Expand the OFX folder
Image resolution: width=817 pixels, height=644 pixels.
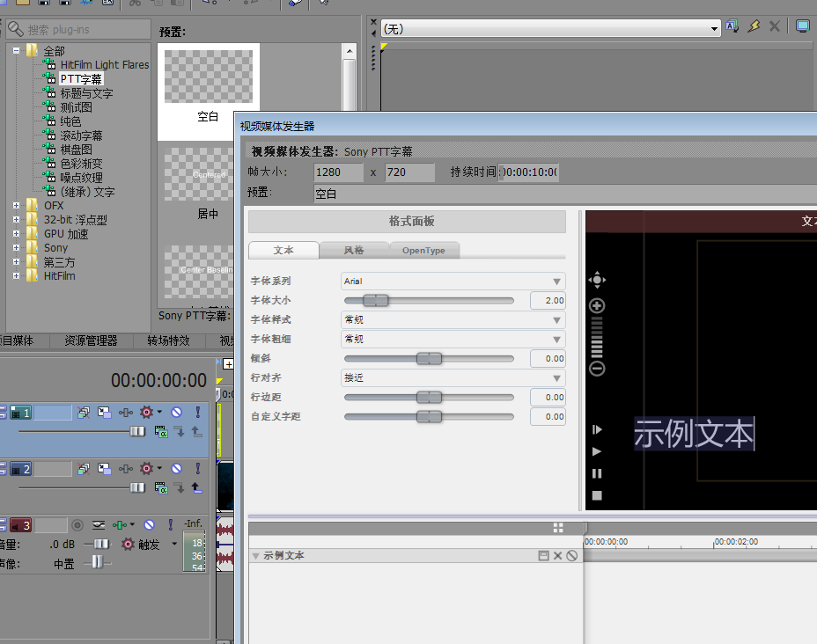click(x=16, y=206)
